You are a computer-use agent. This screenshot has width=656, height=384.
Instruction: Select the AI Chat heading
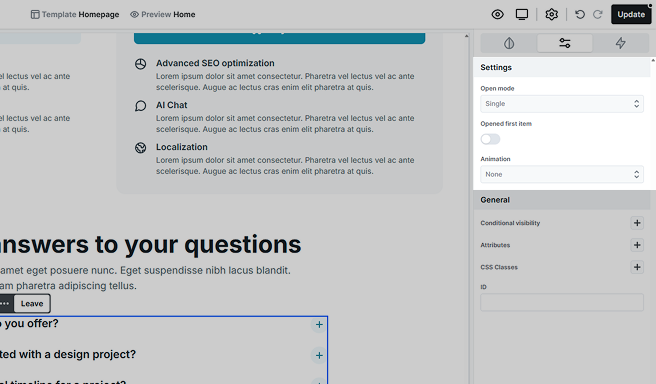pyautogui.click(x=172, y=105)
